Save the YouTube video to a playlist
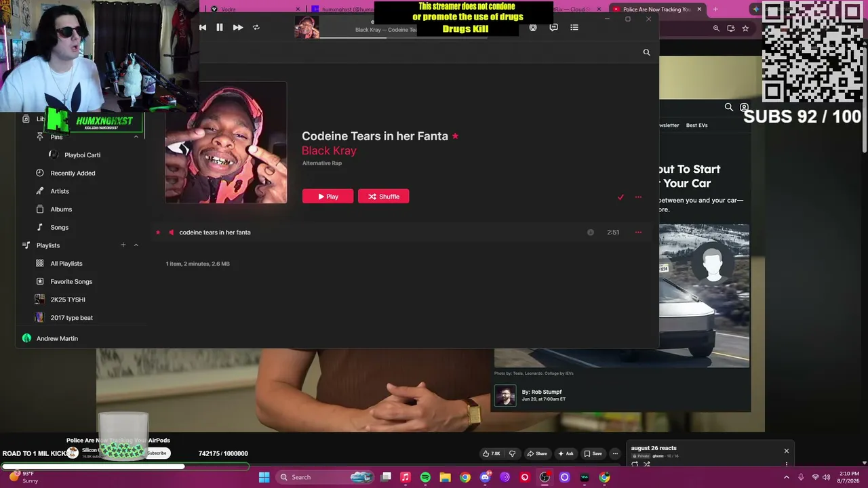The image size is (868, 488). 592,453
